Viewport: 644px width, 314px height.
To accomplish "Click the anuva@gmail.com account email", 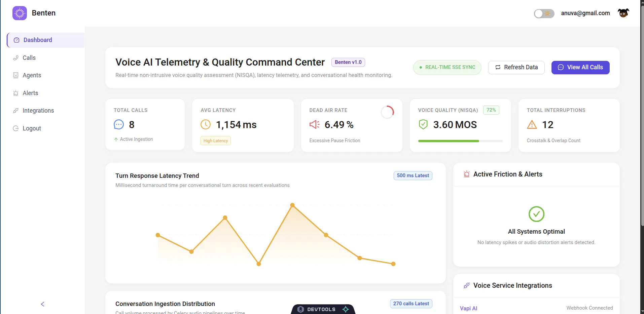I will coord(585,13).
